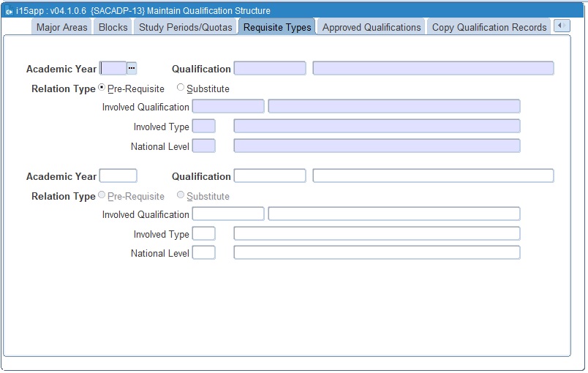The image size is (588, 373).
Task: Go to the Study Periods/Quotas tab
Action: pyautogui.click(x=186, y=27)
